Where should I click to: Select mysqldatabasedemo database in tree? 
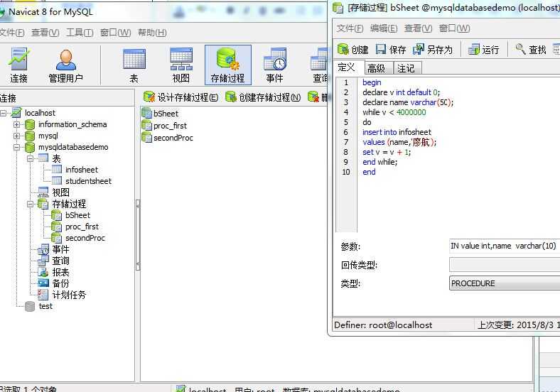point(73,147)
